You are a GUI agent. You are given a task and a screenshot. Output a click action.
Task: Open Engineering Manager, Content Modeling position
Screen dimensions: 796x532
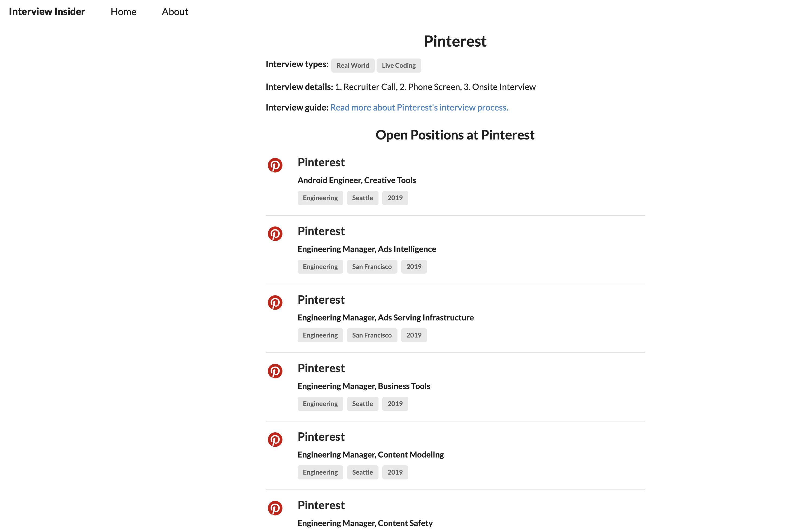(x=371, y=455)
